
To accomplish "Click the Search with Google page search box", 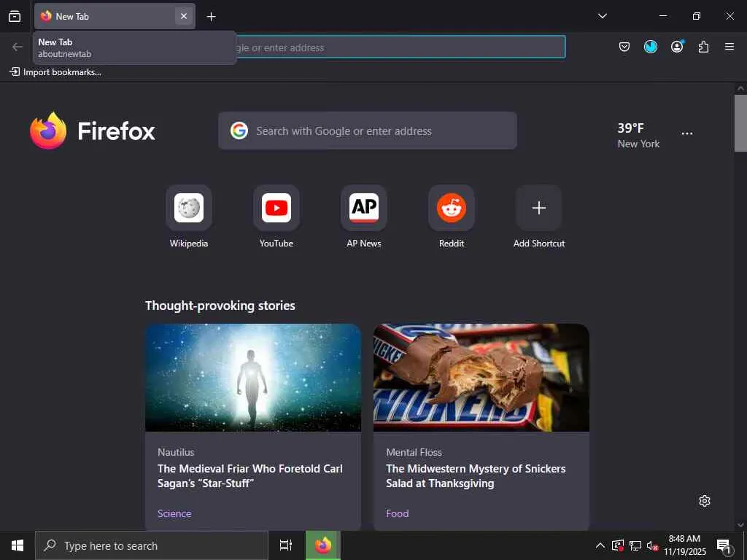I will pyautogui.click(x=368, y=131).
